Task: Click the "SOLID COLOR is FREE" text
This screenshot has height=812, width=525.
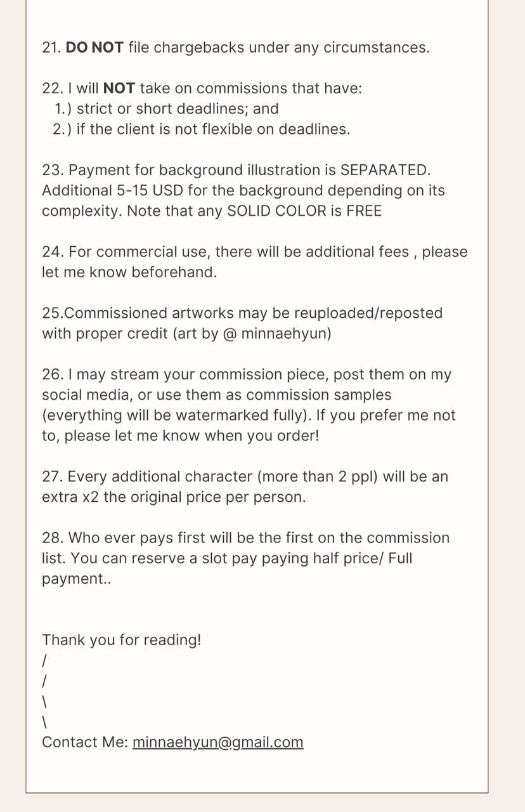Action: point(304,211)
